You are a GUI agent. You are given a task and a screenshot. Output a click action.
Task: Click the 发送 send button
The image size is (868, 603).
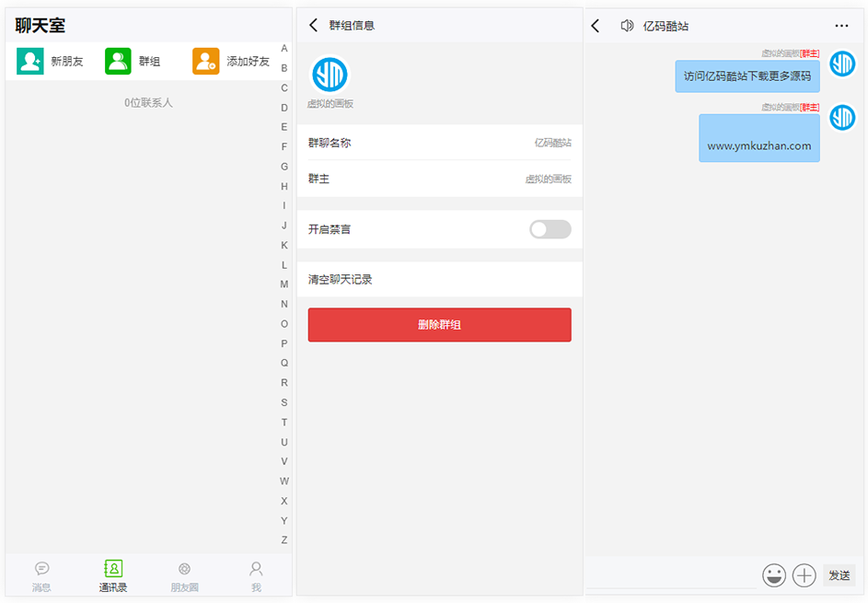(839, 575)
